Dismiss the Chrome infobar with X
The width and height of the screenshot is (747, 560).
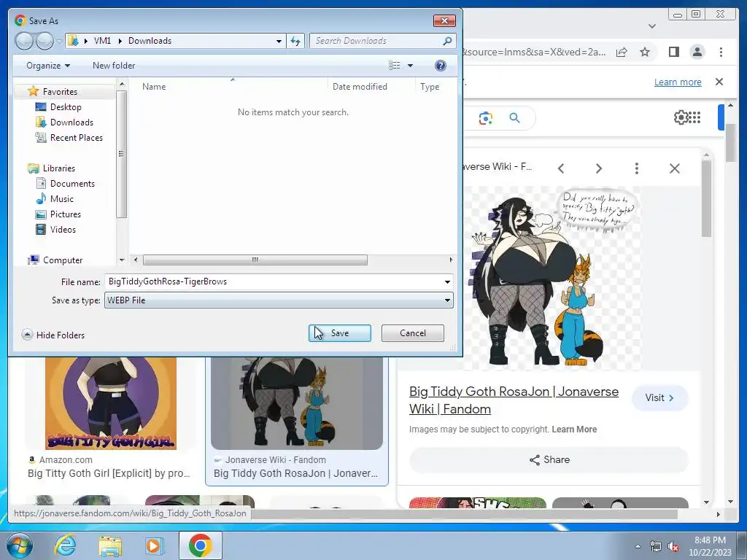tap(719, 82)
